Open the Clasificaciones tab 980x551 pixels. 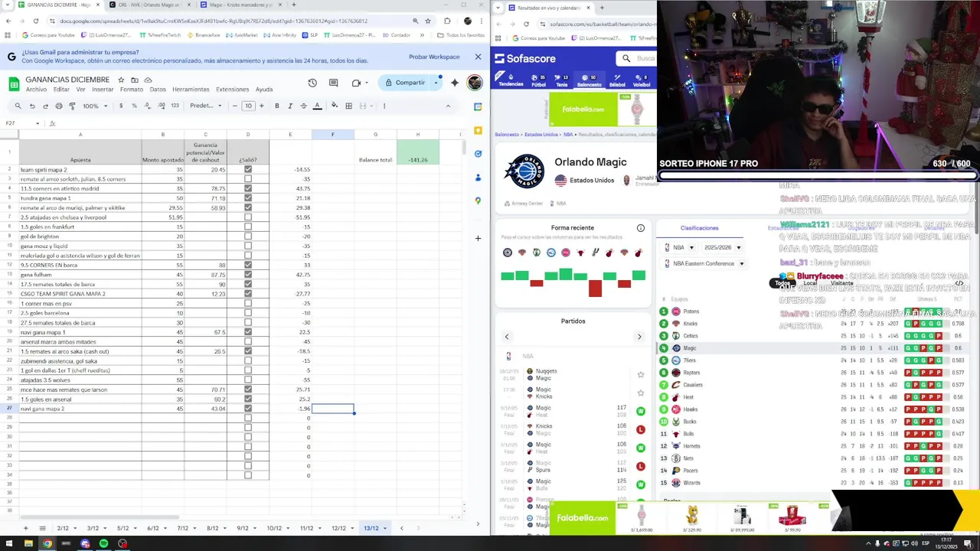pos(700,228)
